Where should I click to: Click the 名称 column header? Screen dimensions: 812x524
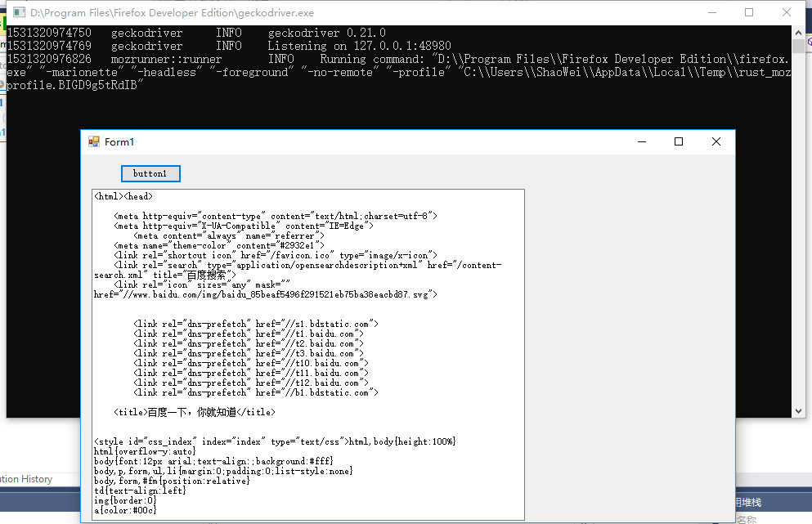[746, 519]
